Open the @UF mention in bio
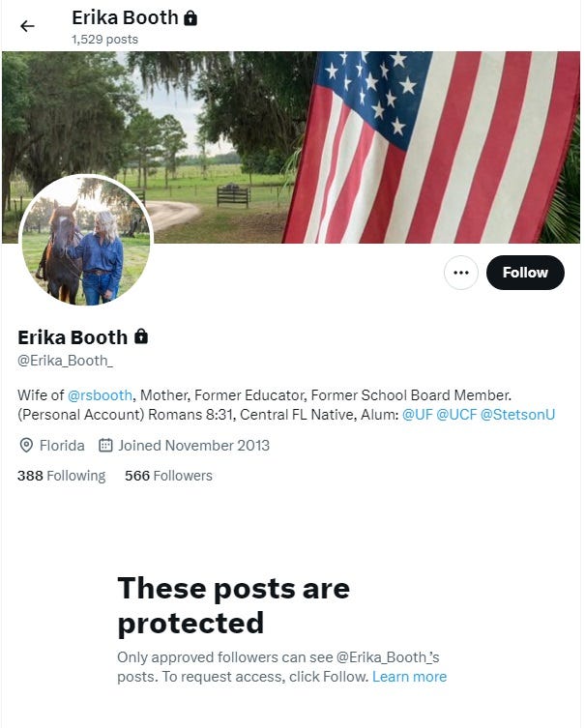Image resolution: width=585 pixels, height=728 pixels. pyautogui.click(x=417, y=414)
